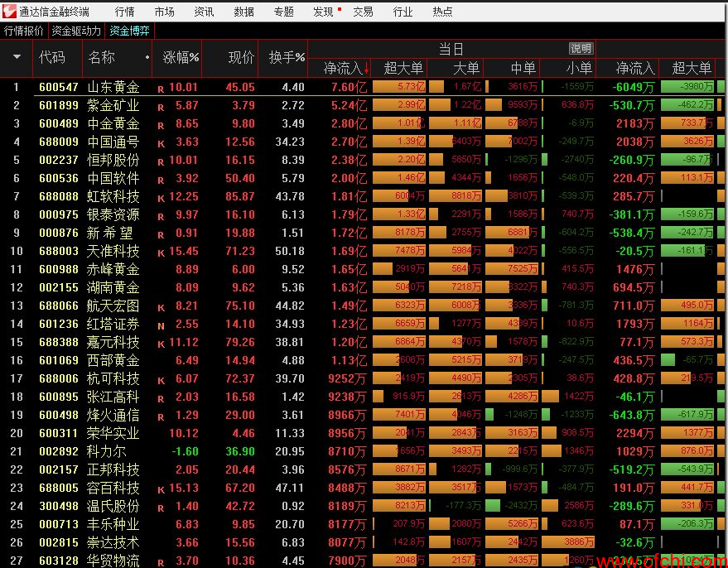Open the 专题 menu

[x=284, y=12]
